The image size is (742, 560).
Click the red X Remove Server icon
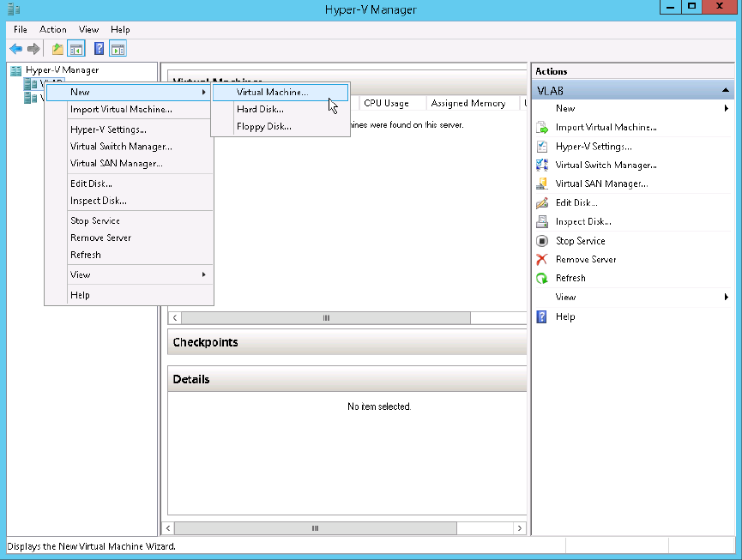click(x=542, y=259)
